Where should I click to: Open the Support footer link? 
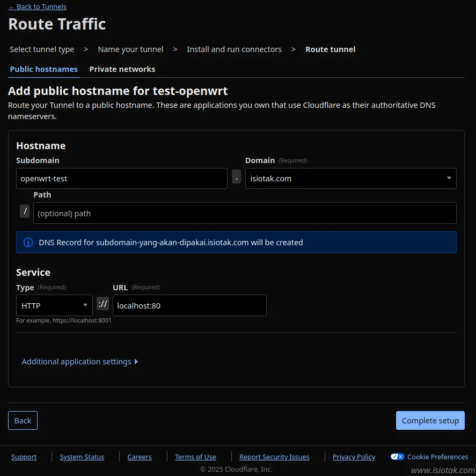(24, 457)
